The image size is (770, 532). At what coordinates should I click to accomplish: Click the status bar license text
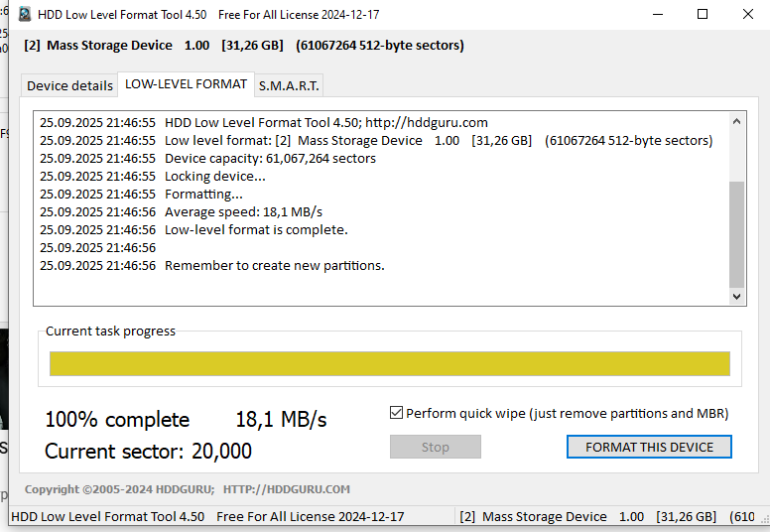click(207, 517)
